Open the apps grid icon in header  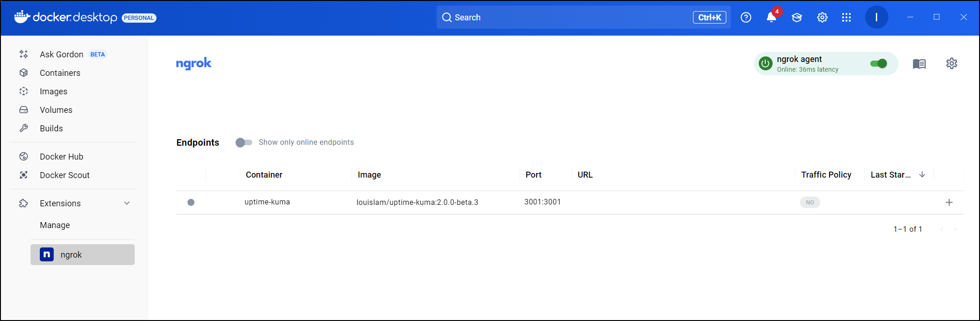click(847, 18)
